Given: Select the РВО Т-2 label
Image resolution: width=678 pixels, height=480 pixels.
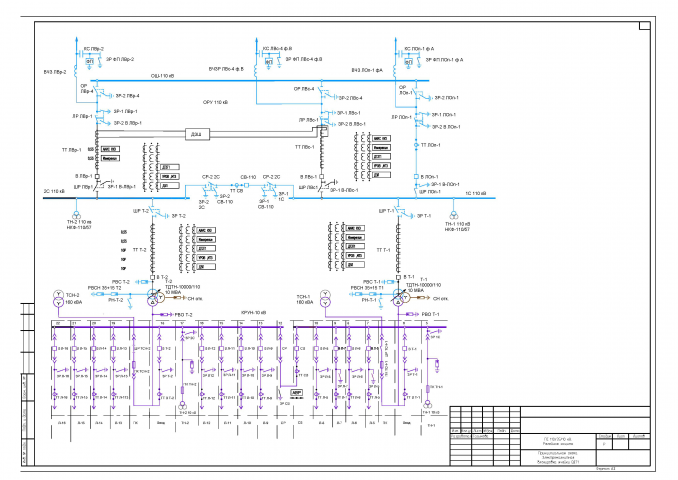Looking at the screenshot, I should click(x=183, y=315).
